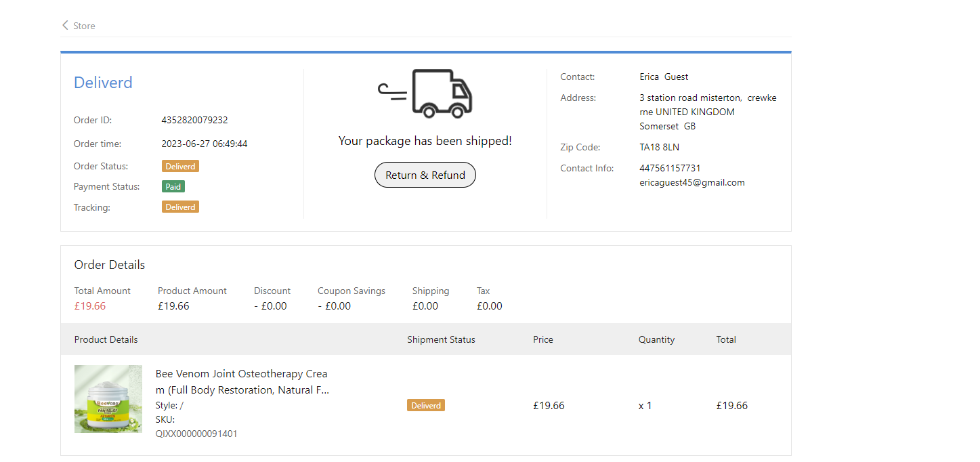Click the email ericaguest45@gmail.com
This screenshot has width=980, height=462.
tap(691, 182)
